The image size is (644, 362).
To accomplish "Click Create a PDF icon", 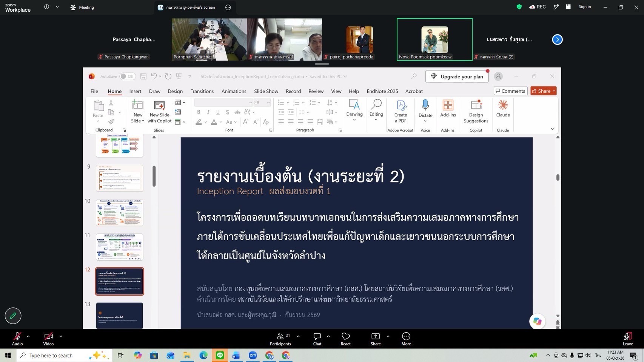I will click(401, 106).
